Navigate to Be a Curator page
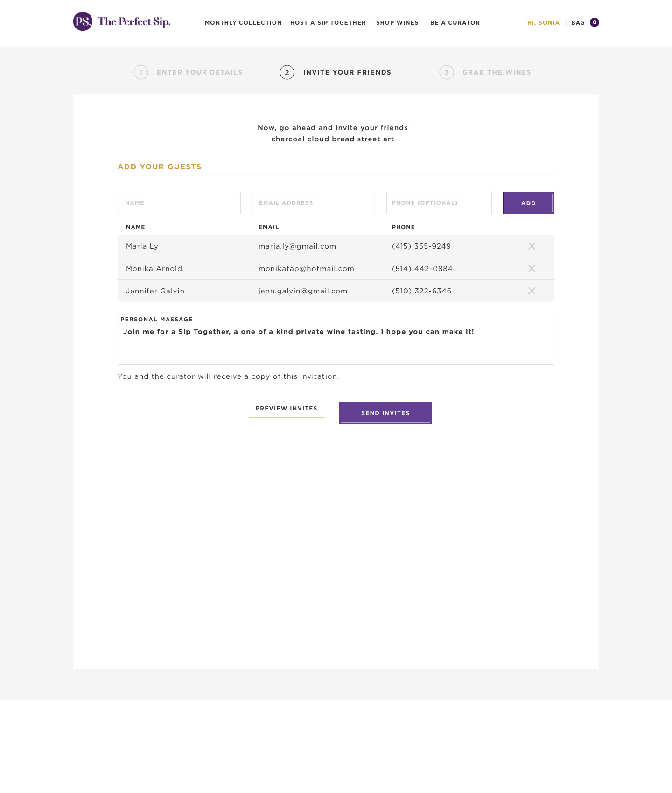The image size is (672, 793). pos(455,23)
